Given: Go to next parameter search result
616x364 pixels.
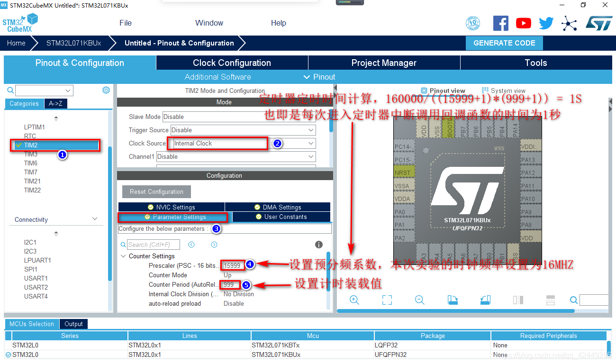Looking at the screenshot, I should pyautogui.click(x=214, y=245).
